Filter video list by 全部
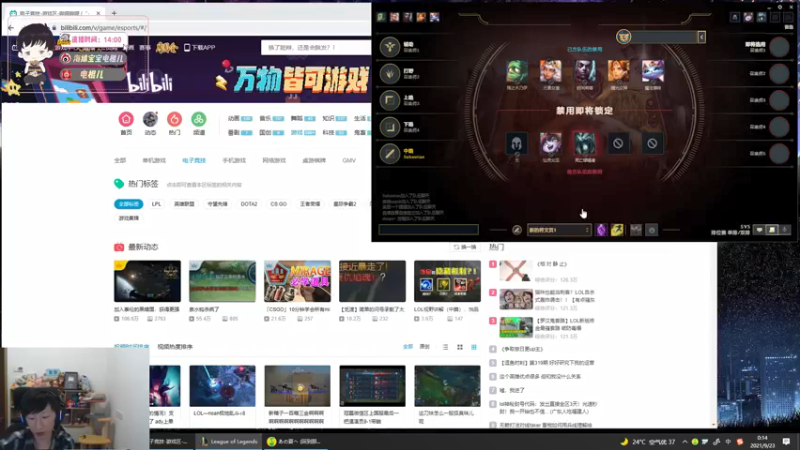Image resolution: width=800 pixels, height=450 pixels. click(408, 347)
